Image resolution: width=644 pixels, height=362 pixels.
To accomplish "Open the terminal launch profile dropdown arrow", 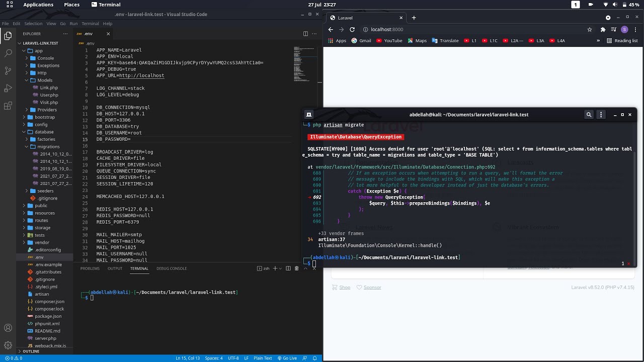I will (x=281, y=268).
